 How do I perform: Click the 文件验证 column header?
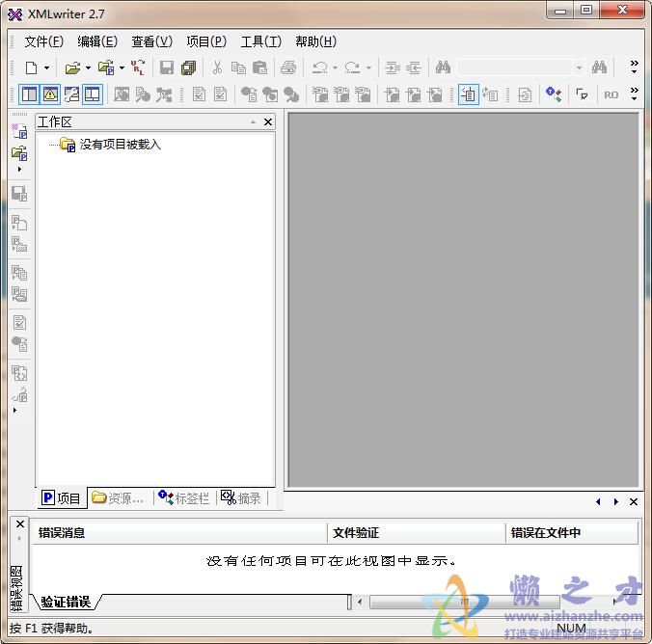pyautogui.click(x=417, y=532)
